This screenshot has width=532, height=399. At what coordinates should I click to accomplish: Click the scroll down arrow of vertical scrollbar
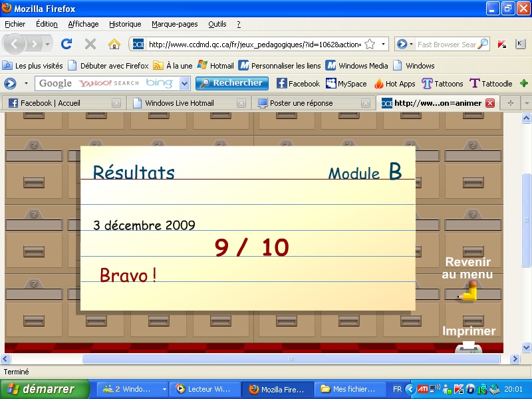coord(526,347)
